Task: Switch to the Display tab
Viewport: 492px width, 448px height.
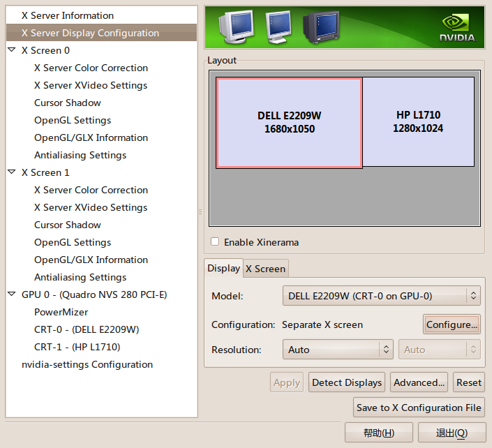Action: click(x=223, y=268)
